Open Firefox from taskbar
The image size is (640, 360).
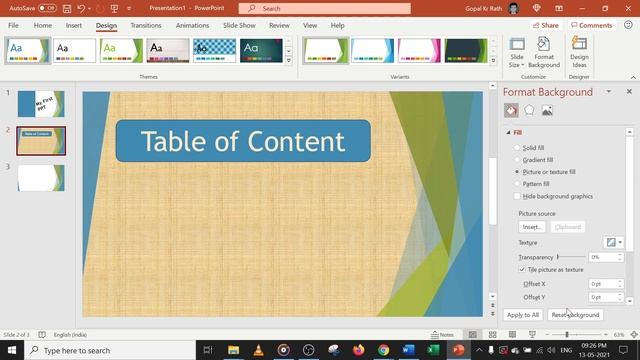coord(358,350)
